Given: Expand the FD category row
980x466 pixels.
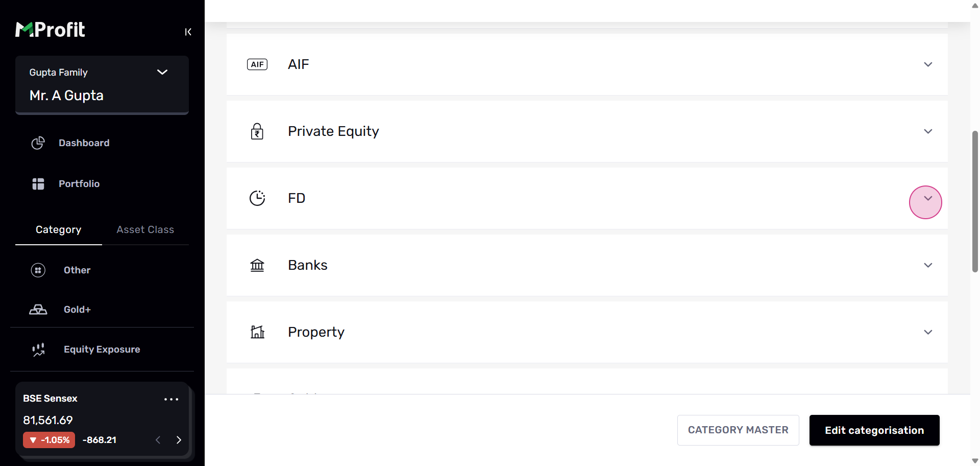Looking at the screenshot, I should (928, 198).
